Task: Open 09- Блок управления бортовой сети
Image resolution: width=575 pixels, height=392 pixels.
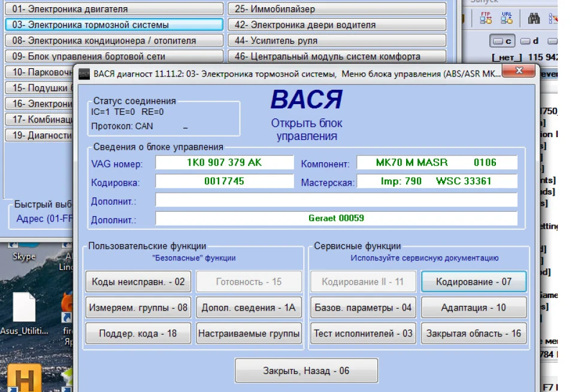Action: pos(114,56)
